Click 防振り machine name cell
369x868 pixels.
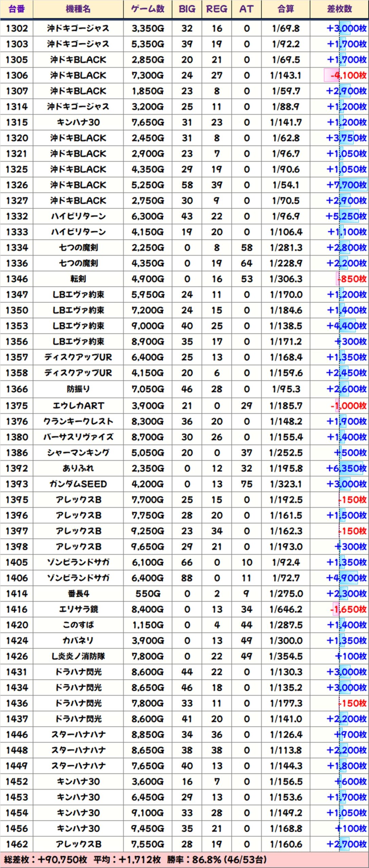(x=78, y=389)
